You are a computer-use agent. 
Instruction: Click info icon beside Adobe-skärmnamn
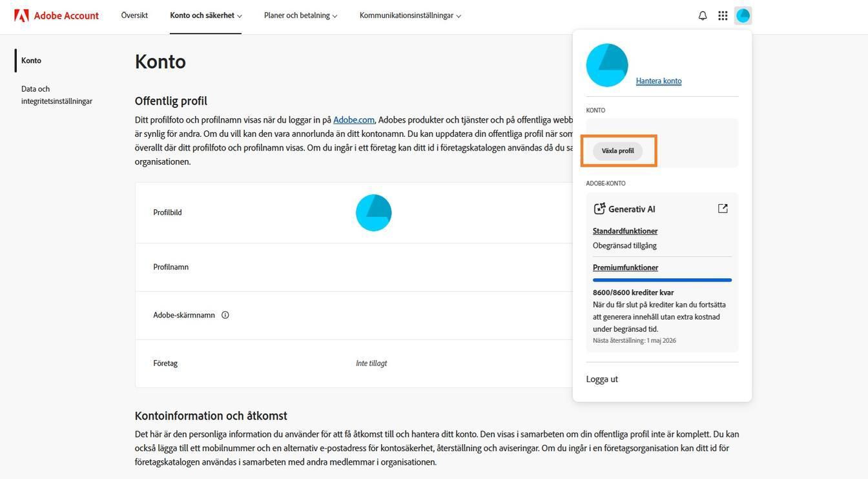pyautogui.click(x=225, y=315)
